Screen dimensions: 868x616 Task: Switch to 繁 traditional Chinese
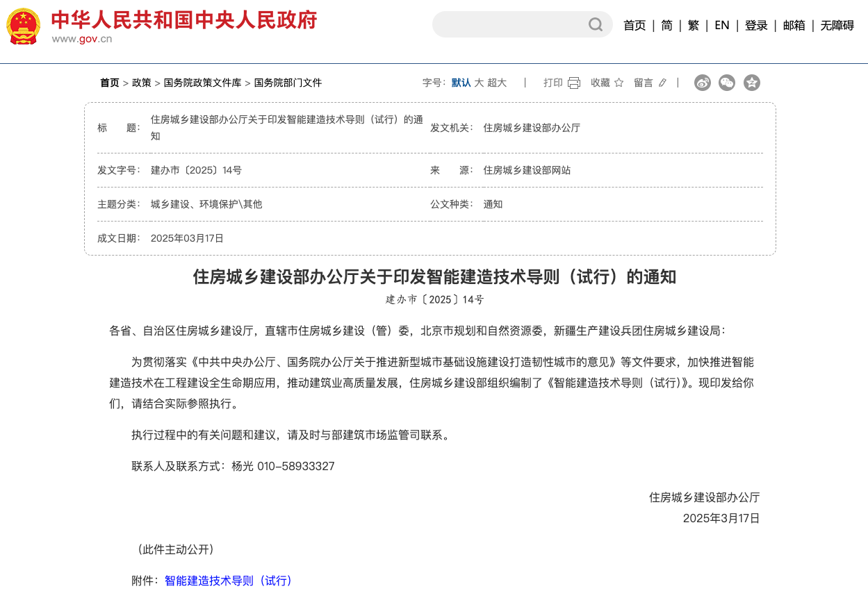[x=694, y=26]
